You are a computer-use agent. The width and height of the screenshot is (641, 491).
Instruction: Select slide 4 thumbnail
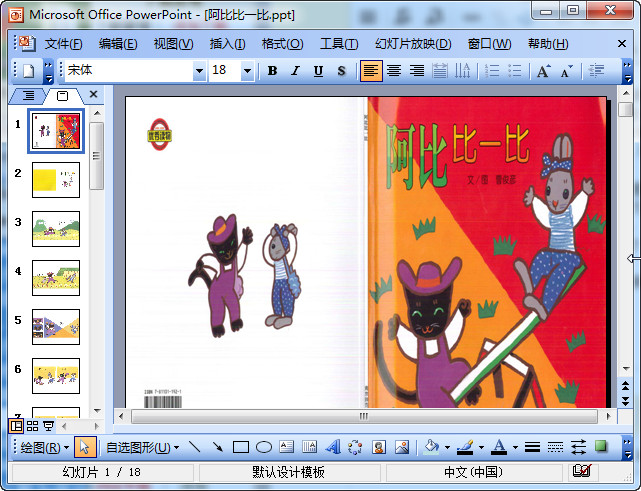tap(56, 278)
